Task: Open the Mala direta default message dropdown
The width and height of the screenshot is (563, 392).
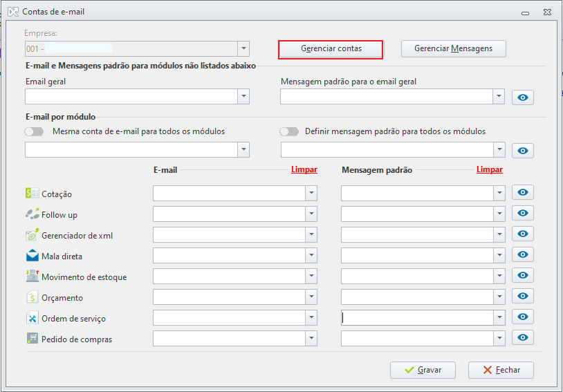Action: (499, 256)
